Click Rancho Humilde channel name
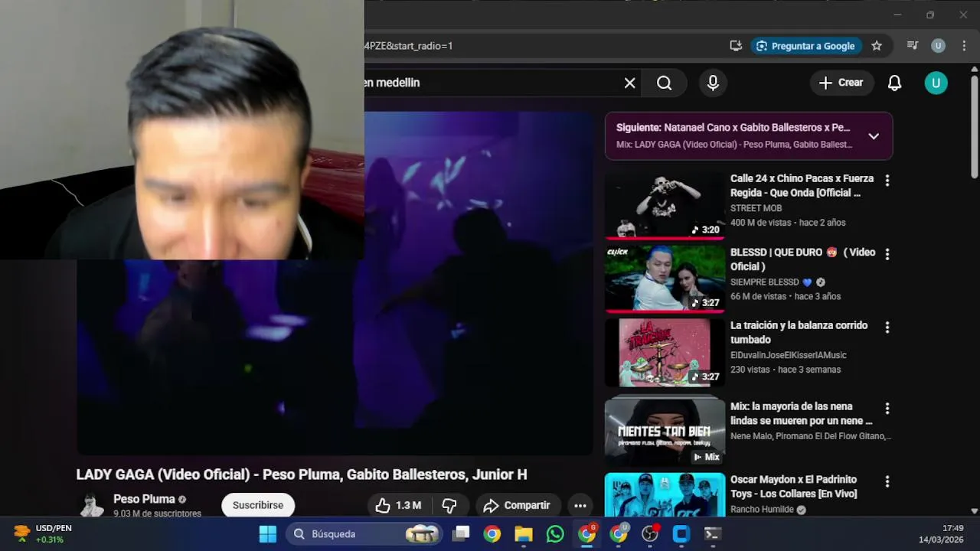 click(762, 509)
